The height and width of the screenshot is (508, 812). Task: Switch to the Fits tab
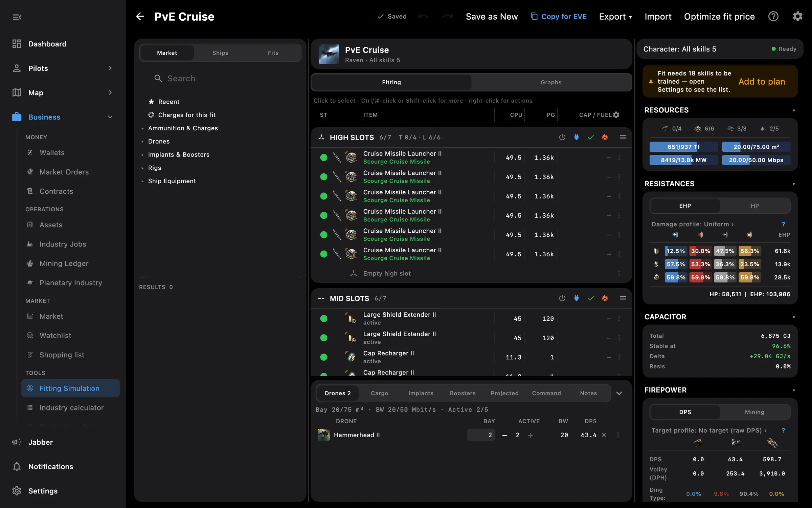(x=273, y=53)
